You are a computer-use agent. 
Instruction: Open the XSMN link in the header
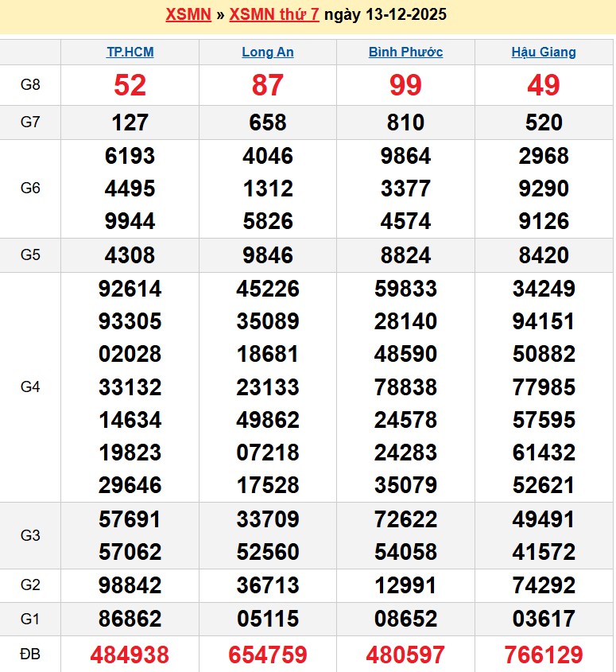click(188, 15)
